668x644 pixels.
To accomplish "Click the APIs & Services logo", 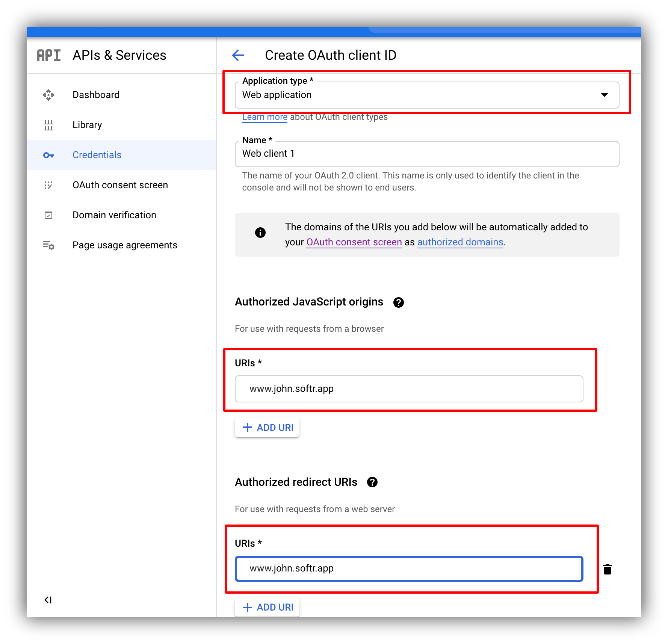I will (x=48, y=55).
